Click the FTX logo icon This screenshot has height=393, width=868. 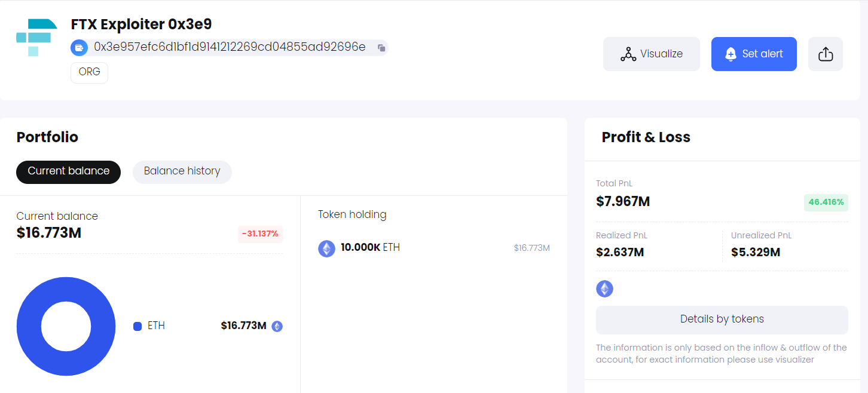(x=36, y=38)
